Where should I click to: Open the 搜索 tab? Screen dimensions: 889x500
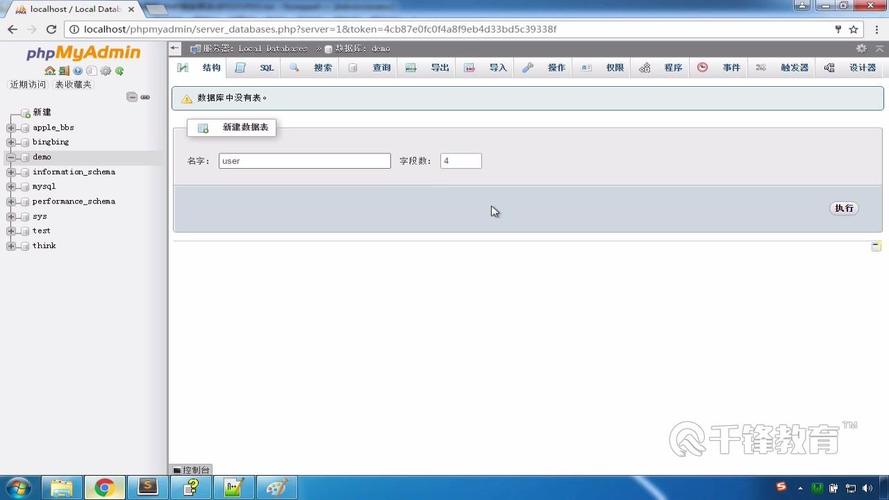311,67
